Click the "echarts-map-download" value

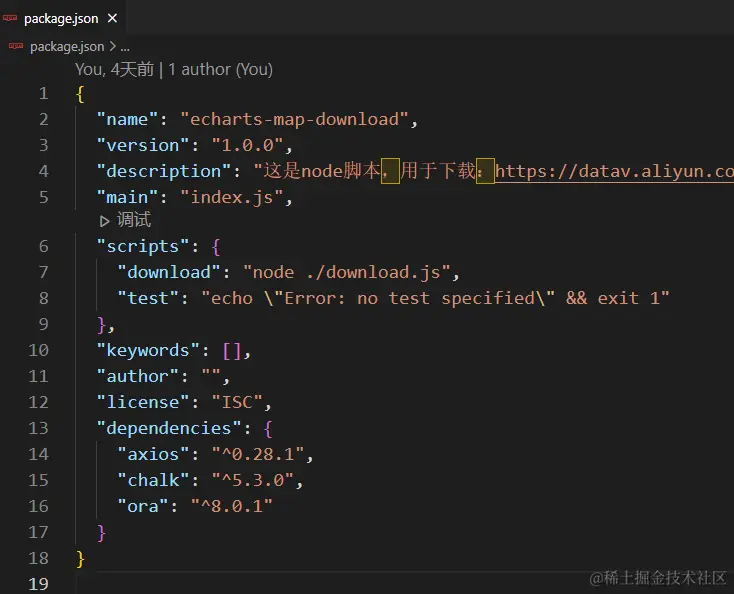[x=294, y=119]
